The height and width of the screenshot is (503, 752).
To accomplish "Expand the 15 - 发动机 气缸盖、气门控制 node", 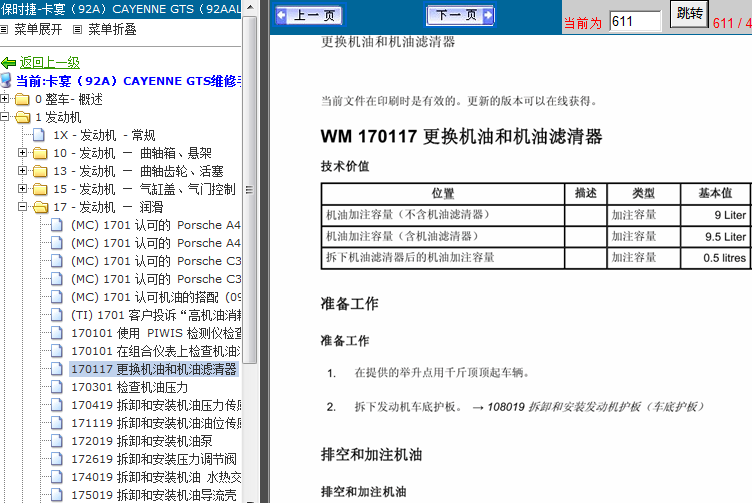I will pyautogui.click(x=22, y=188).
